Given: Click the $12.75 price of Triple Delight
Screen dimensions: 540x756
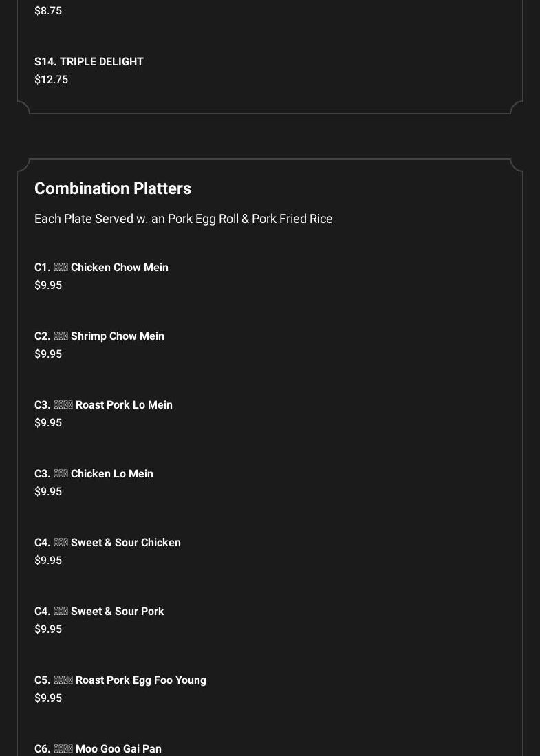Looking at the screenshot, I should [x=51, y=79].
